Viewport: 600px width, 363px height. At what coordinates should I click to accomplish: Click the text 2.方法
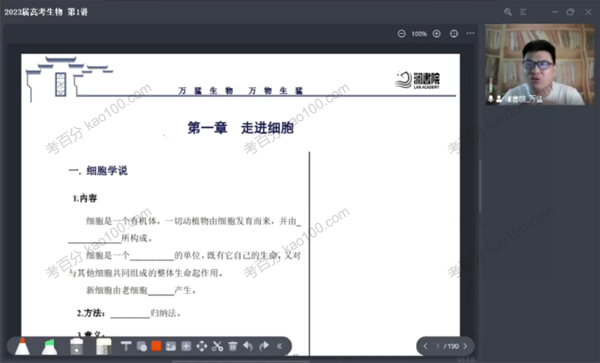(x=91, y=313)
